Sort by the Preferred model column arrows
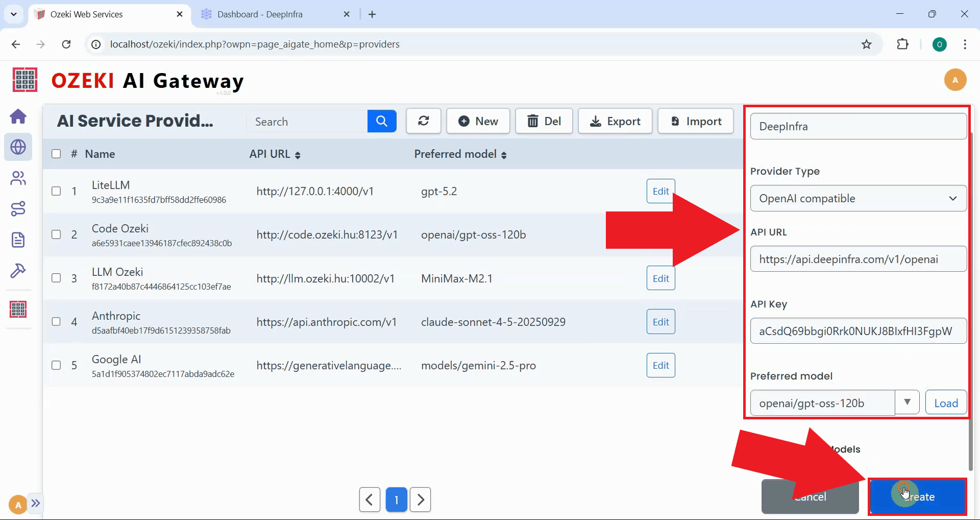 [x=505, y=154]
